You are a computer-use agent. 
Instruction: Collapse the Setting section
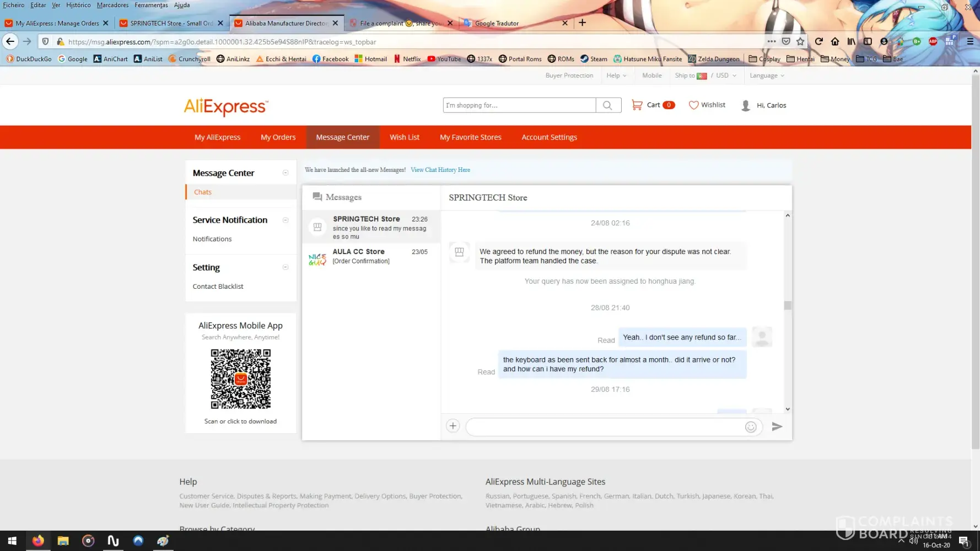click(x=286, y=267)
